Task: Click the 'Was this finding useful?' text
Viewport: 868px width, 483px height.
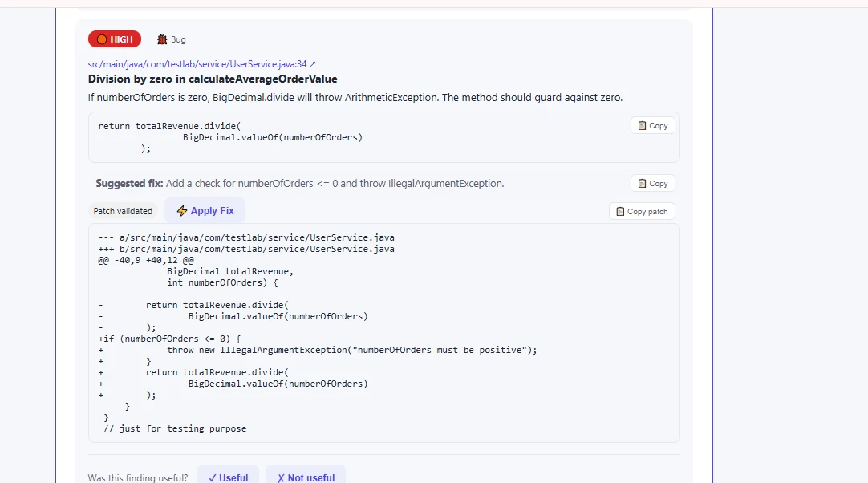Action: pyautogui.click(x=138, y=477)
